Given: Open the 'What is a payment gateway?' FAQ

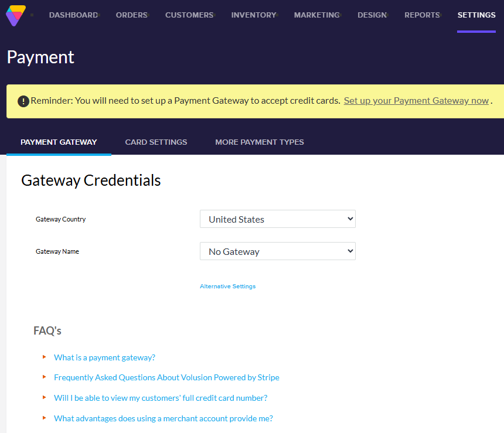Looking at the screenshot, I should coord(104,357).
